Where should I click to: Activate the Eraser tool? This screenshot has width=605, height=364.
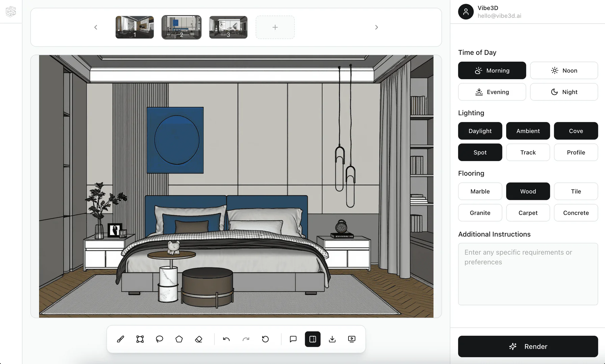point(199,339)
